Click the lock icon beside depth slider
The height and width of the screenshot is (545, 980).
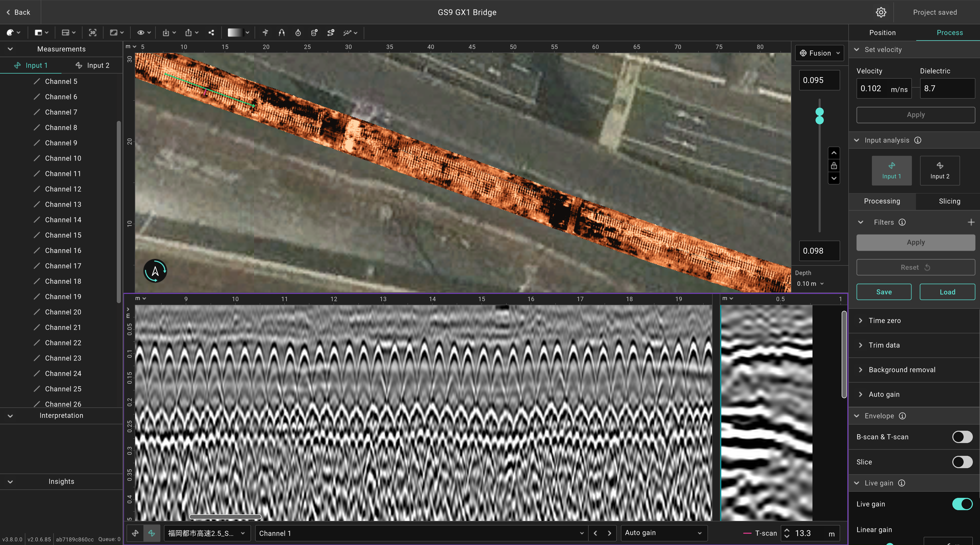[833, 166]
